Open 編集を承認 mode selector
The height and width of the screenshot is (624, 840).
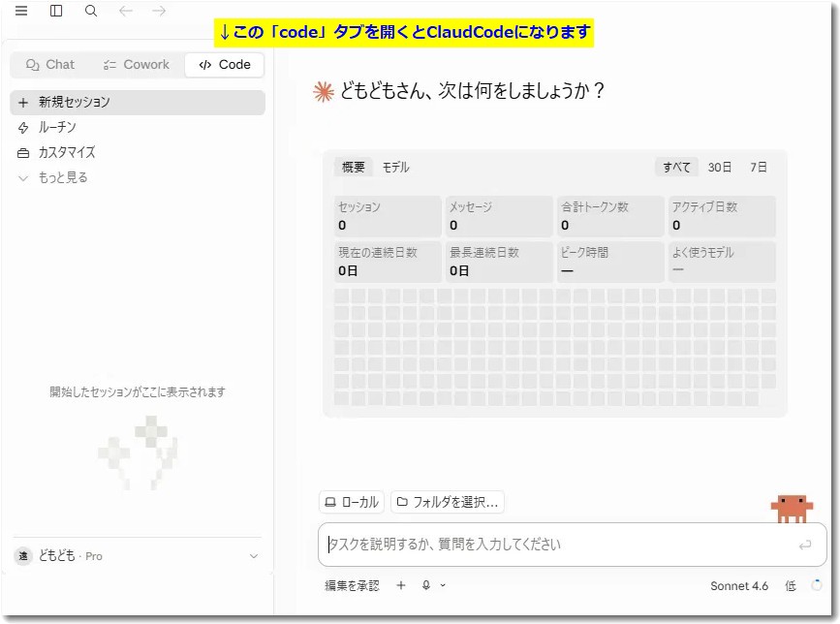pos(352,586)
